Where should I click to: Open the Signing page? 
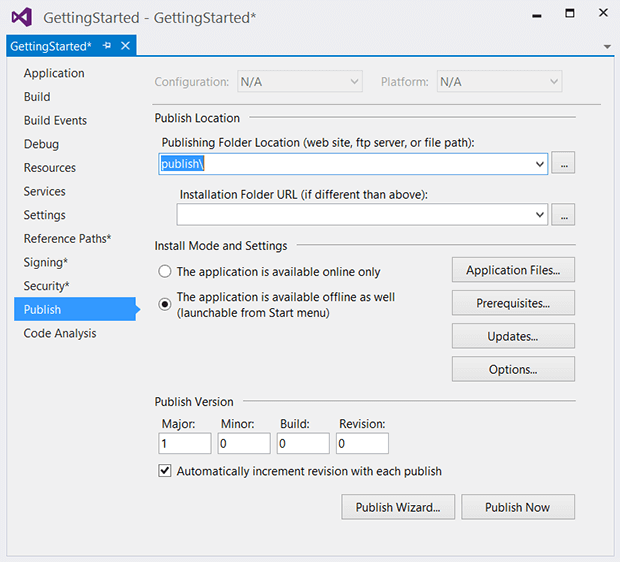pos(46,262)
